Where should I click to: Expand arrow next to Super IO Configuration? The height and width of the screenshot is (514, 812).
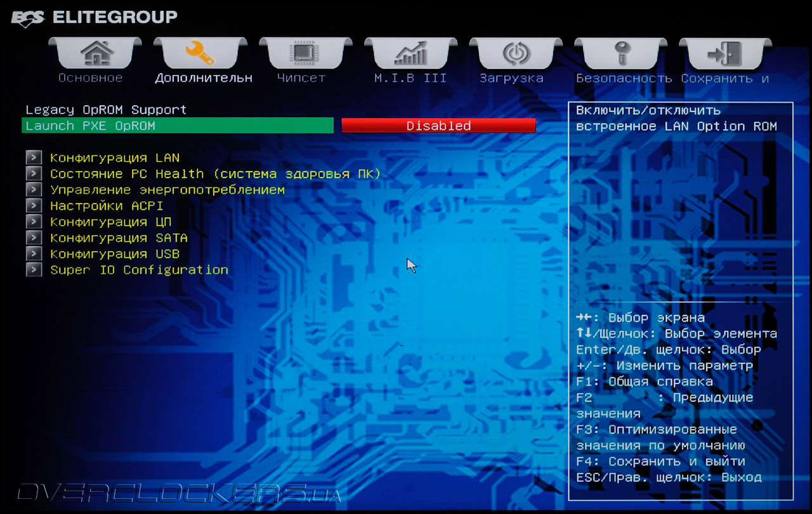coord(34,270)
